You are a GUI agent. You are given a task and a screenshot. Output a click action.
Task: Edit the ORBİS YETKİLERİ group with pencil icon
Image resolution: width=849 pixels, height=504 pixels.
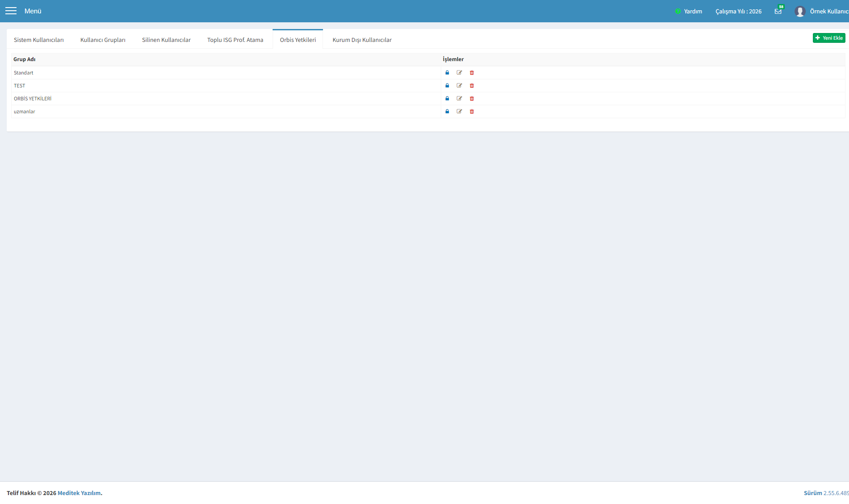[460, 99]
